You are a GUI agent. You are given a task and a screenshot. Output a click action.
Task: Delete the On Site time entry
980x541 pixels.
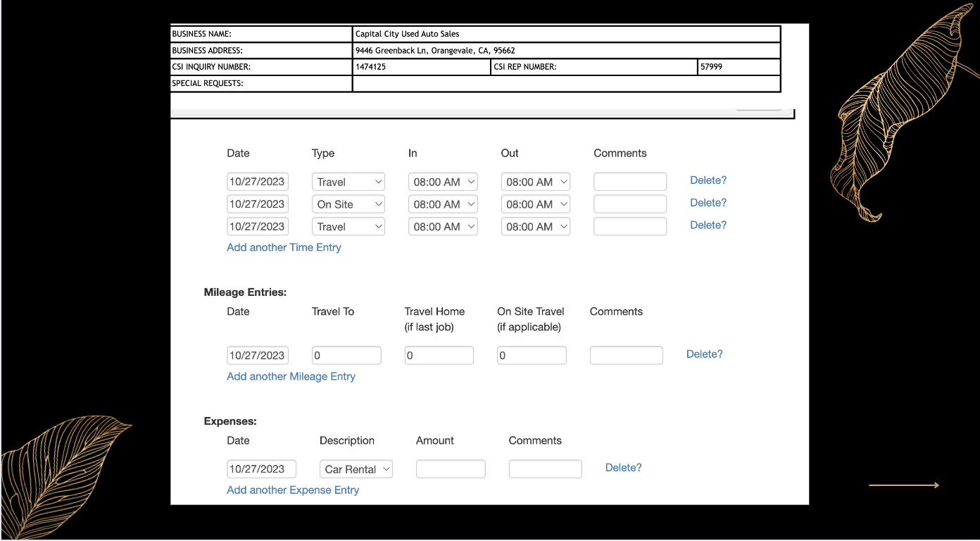click(x=708, y=203)
